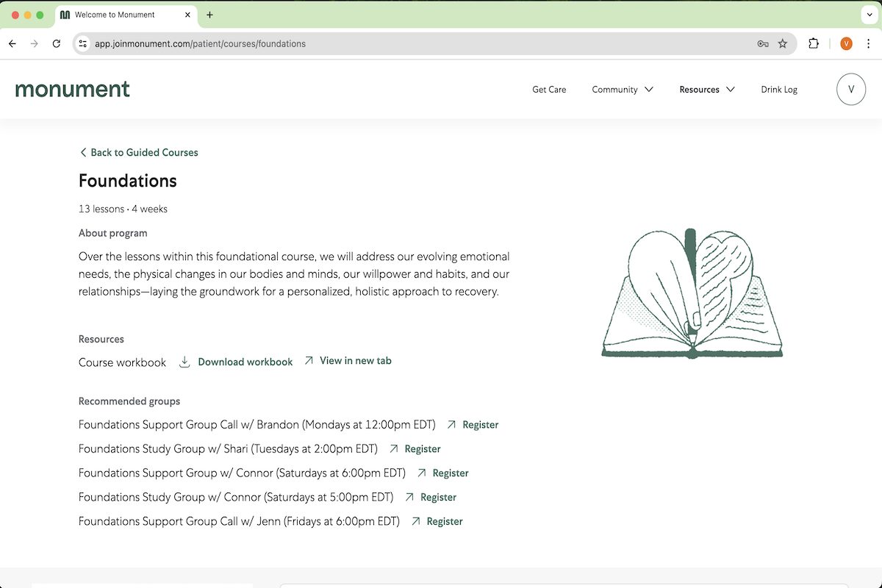Click the Resources section label above workbook
Viewport: 882px width, 588px height.
pos(101,339)
